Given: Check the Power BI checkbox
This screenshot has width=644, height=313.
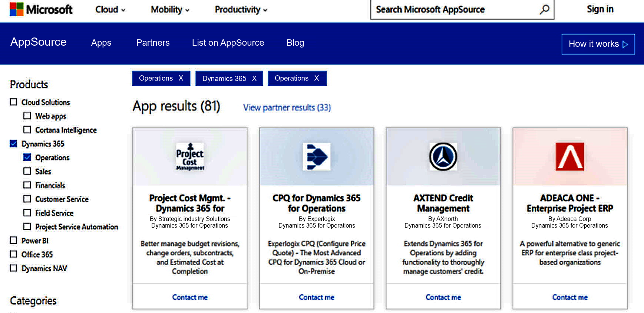Looking at the screenshot, I should point(13,240).
